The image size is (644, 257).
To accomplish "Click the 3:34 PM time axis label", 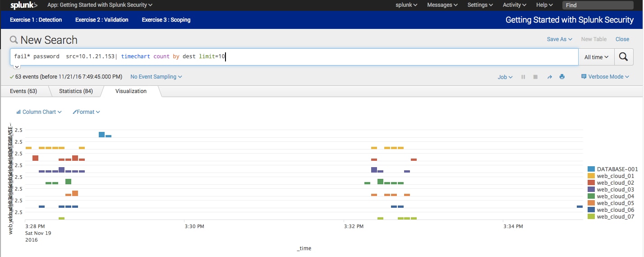I will click(513, 226).
